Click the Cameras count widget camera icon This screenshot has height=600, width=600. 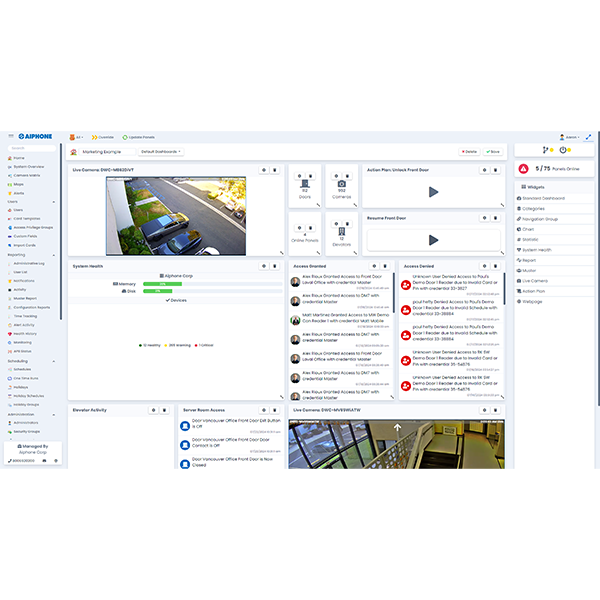point(342,184)
